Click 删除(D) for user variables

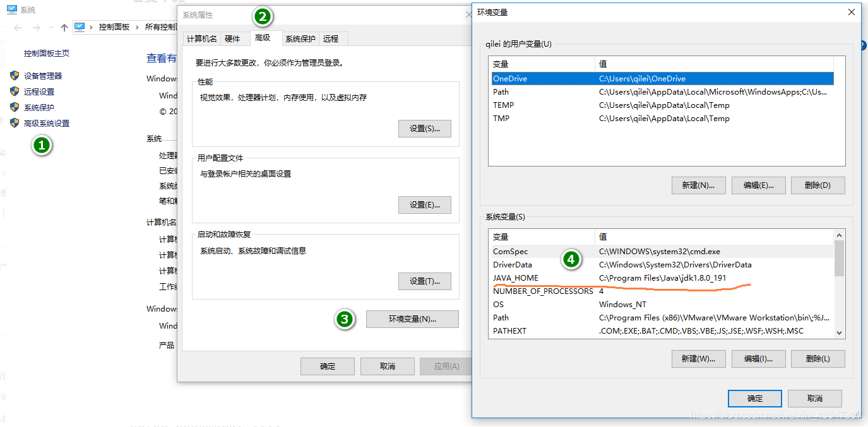(x=818, y=185)
